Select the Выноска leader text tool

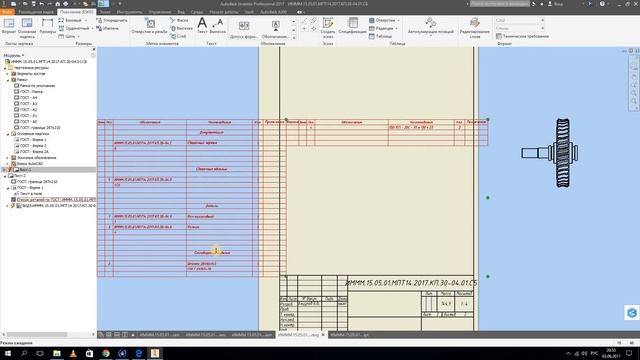tap(218, 26)
